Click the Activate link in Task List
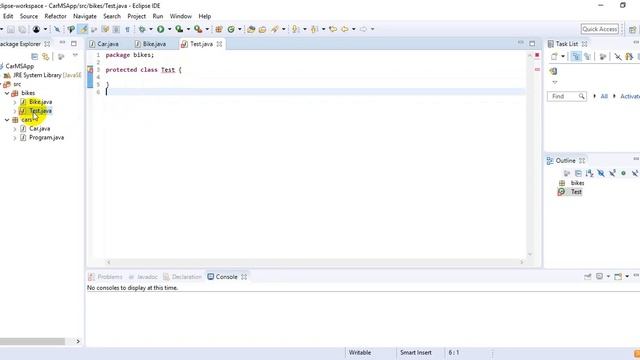 coord(630,96)
